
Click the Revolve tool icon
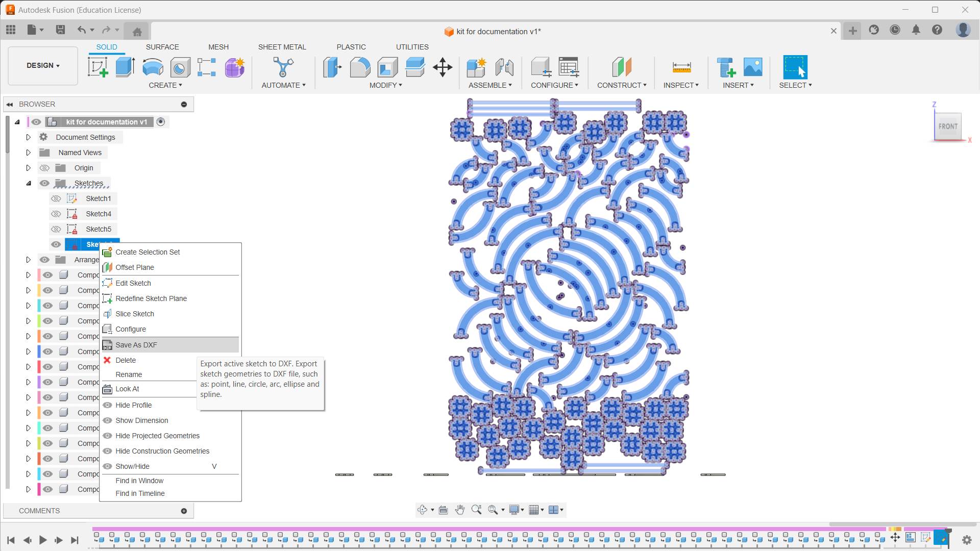tap(153, 67)
